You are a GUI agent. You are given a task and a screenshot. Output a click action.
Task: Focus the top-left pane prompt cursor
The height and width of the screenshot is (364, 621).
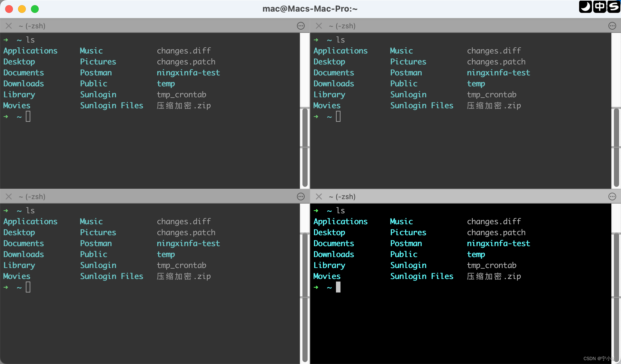[28, 116]
